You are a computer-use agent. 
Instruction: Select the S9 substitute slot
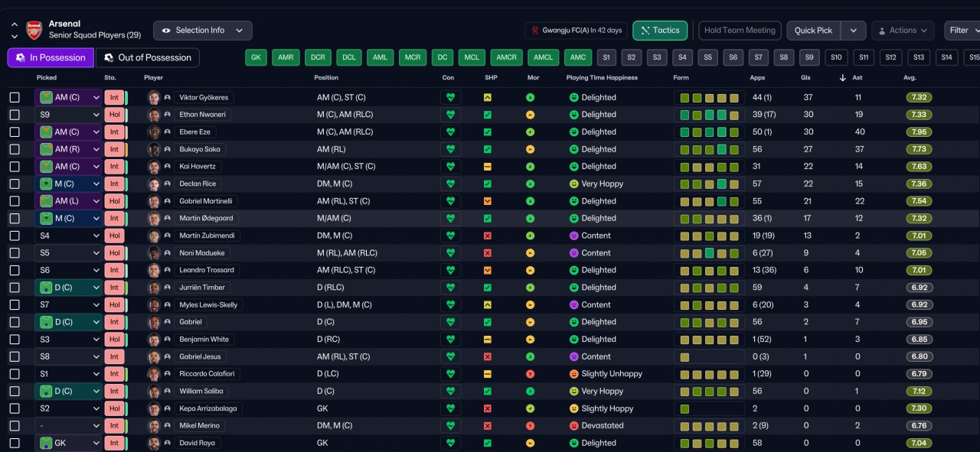pyautogui.click(x=809, y=57)
